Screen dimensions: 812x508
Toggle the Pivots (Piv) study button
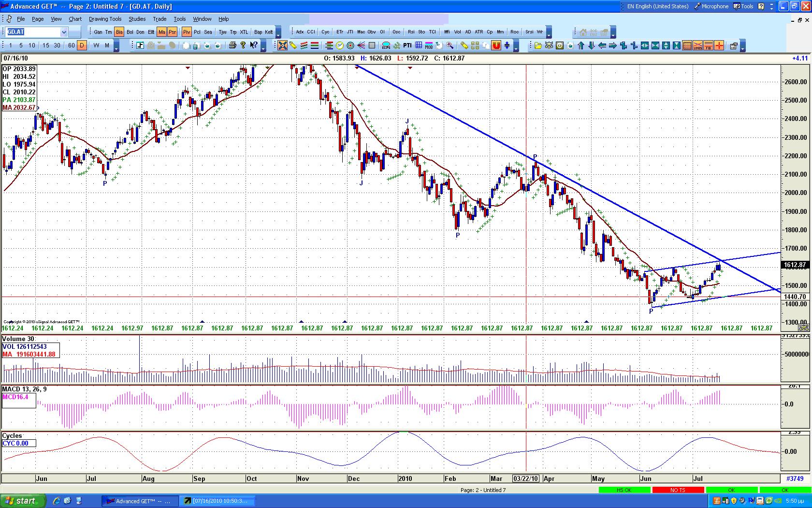[186, 32]
